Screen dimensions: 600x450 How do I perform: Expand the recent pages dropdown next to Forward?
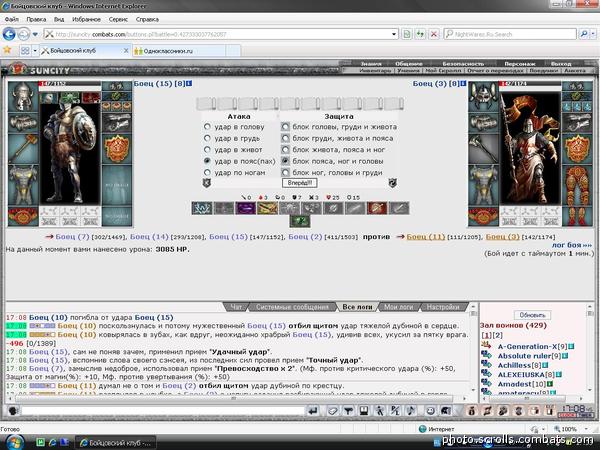pyautogui.click(x=35, y=34)
